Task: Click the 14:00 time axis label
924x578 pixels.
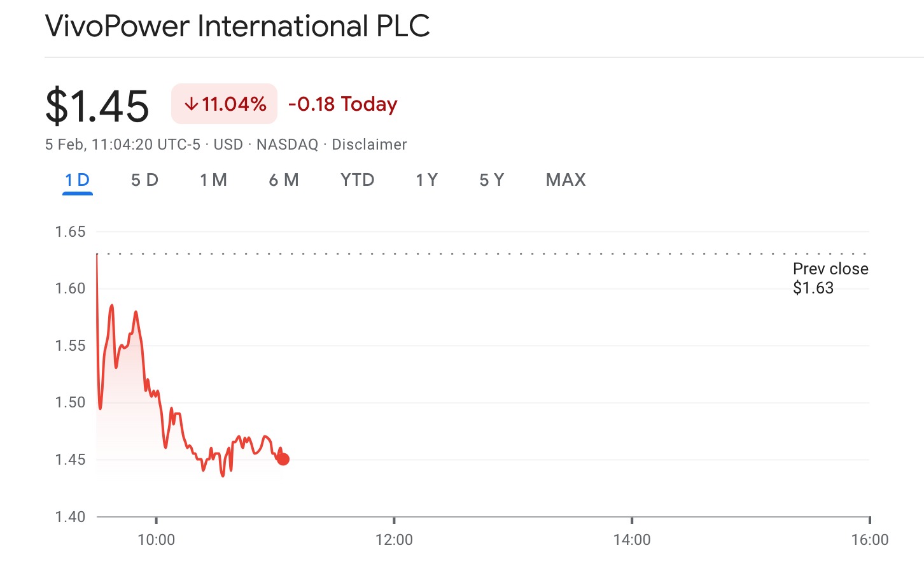Action: (632, 540)
